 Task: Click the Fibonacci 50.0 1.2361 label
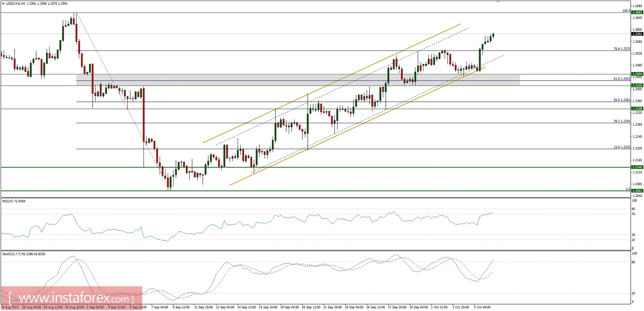click(x=622, y=100)
